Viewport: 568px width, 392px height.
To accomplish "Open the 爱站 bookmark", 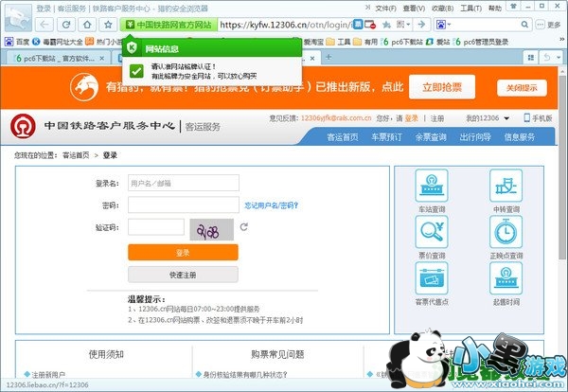I will (x=437, y=42).
